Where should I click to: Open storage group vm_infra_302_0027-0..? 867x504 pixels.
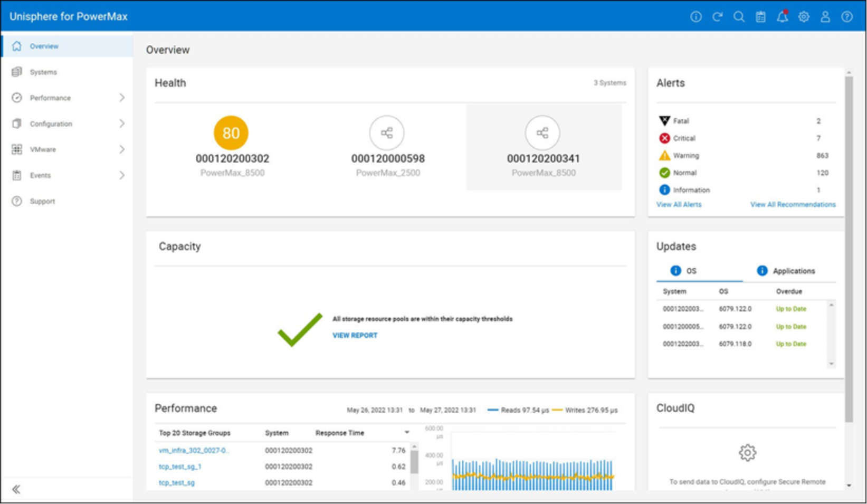194,450
